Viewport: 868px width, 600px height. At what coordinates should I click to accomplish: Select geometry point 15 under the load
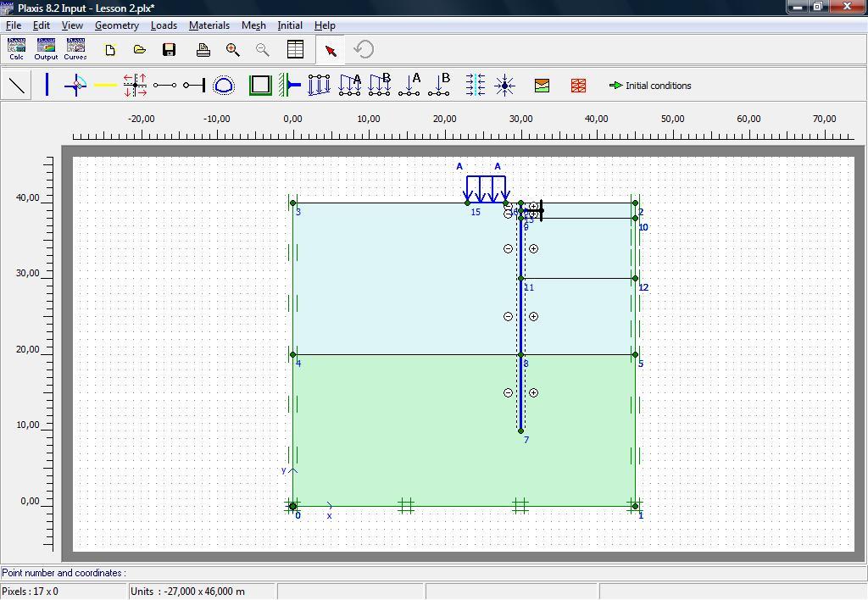[x=467, y=203]
